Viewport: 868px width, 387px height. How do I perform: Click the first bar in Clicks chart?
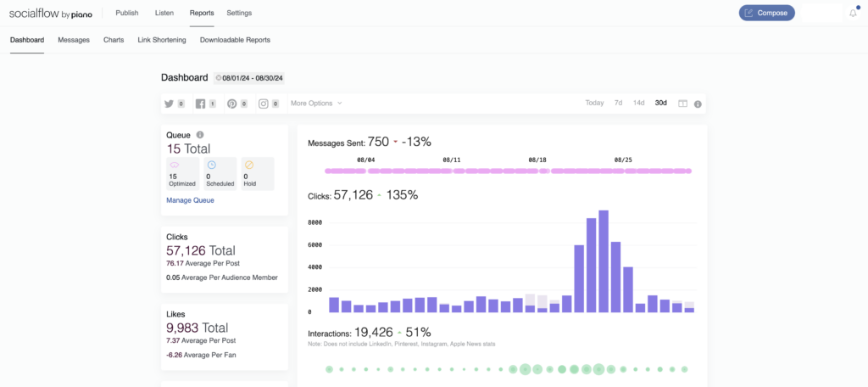334,305
